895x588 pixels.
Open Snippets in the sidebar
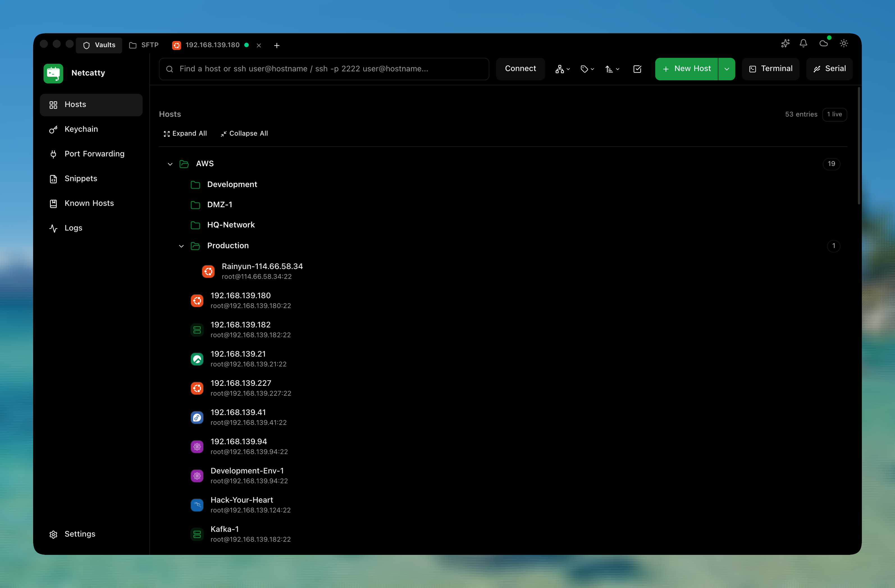coord(91,179)
